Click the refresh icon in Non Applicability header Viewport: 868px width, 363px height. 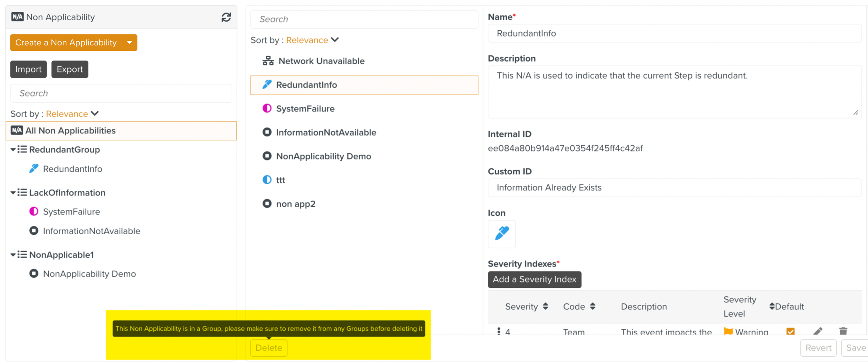click(x=226, y=17)
